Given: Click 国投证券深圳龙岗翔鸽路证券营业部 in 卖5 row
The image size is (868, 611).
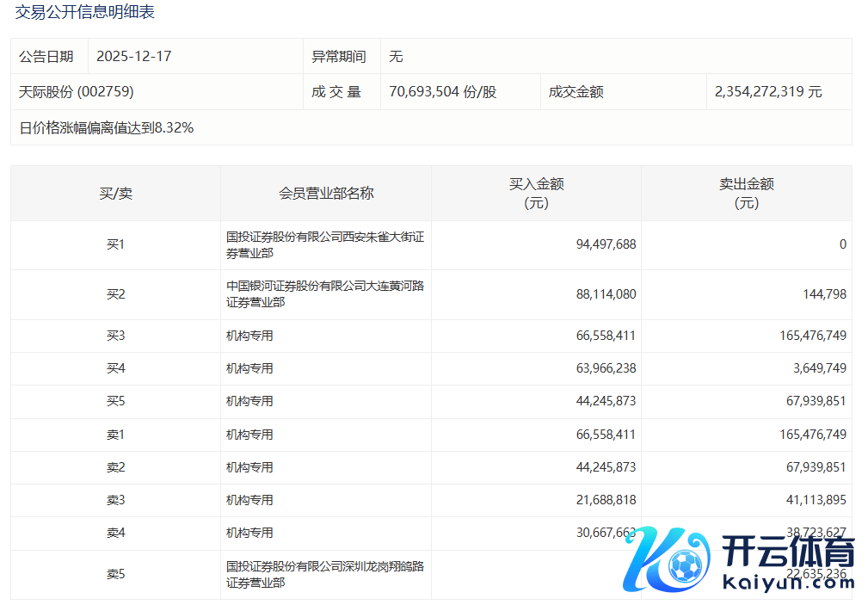Looking at the screenshot, I should click(x=324, y=575).
